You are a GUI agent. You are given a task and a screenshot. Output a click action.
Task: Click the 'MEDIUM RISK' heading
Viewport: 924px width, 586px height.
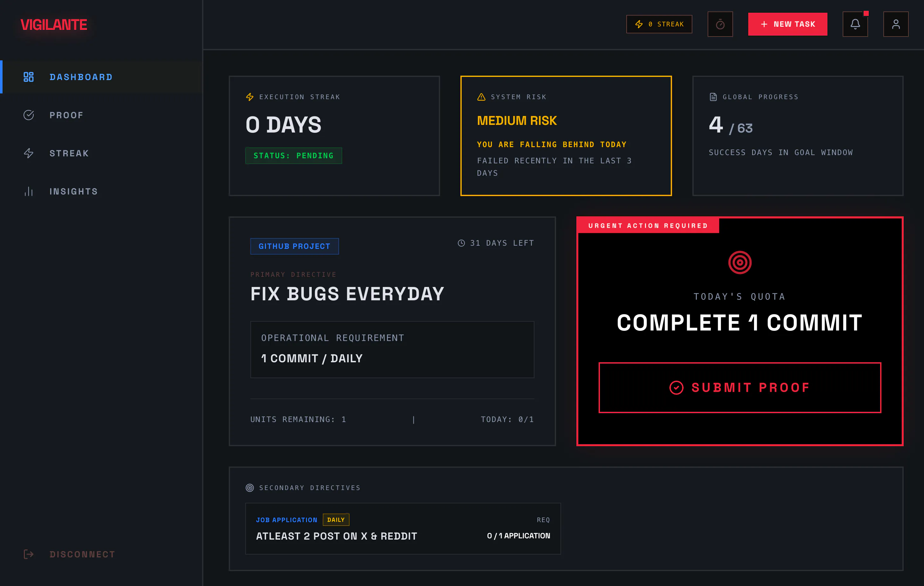click(x=517, y=121)
